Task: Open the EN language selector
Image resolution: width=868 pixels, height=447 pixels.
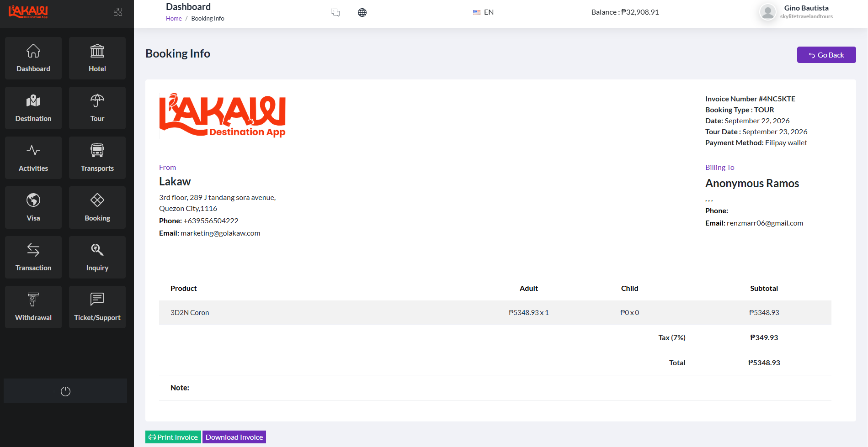Action: (484, 12)
